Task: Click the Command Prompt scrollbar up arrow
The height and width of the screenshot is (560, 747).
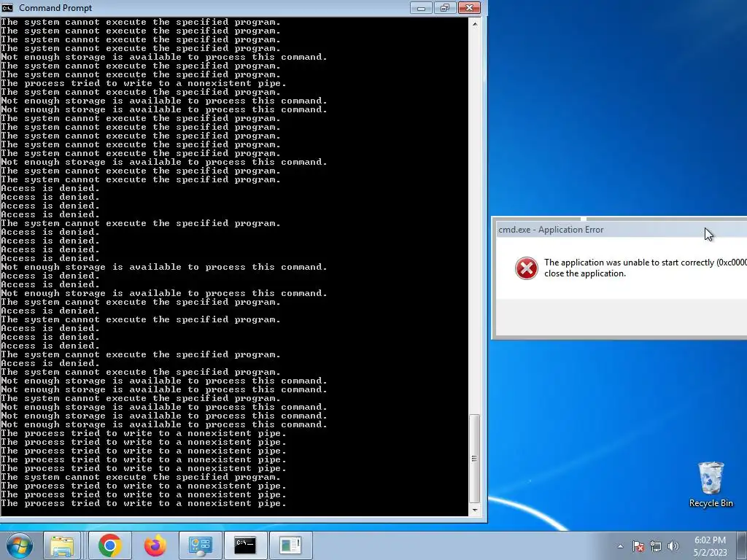Action: 474,23
